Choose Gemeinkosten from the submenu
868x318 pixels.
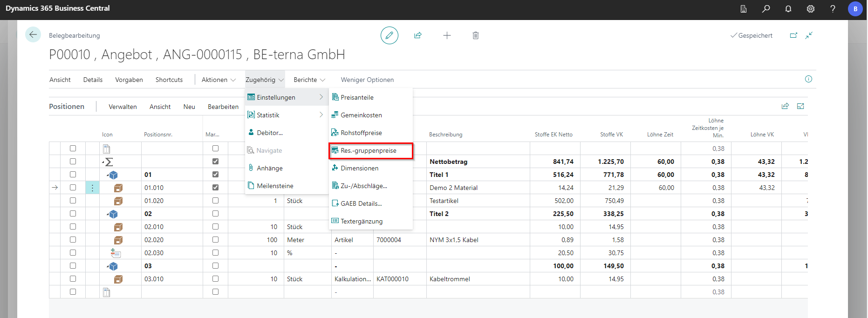coord(361,115)
